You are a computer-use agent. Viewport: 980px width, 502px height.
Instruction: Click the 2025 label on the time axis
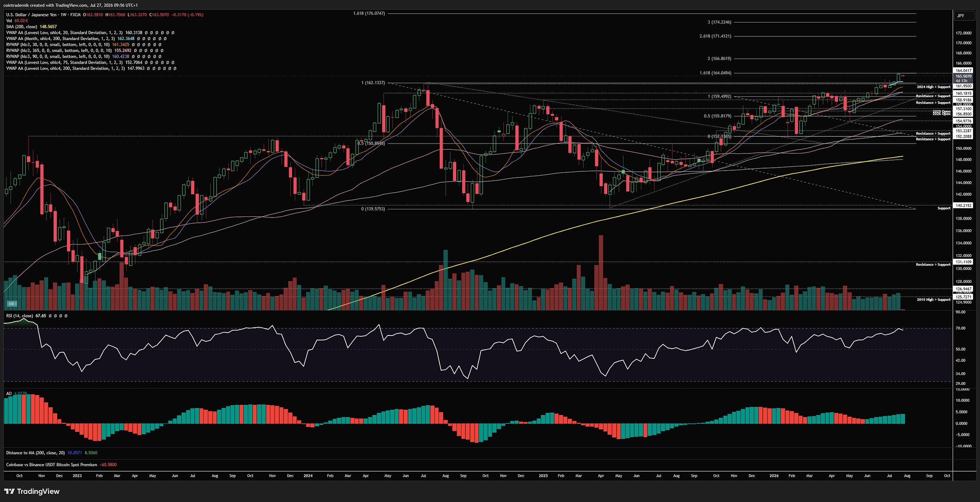[543, 476]
